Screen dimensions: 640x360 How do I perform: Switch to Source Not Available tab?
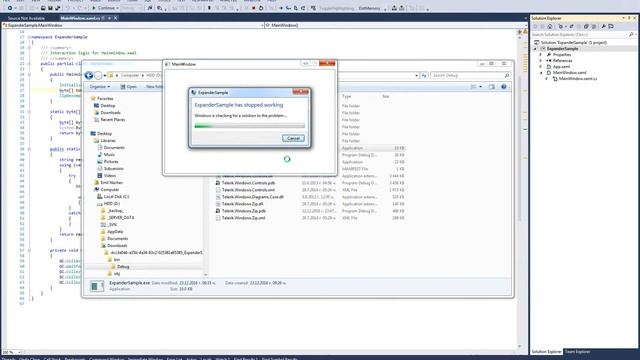click(x=26, y=18)
